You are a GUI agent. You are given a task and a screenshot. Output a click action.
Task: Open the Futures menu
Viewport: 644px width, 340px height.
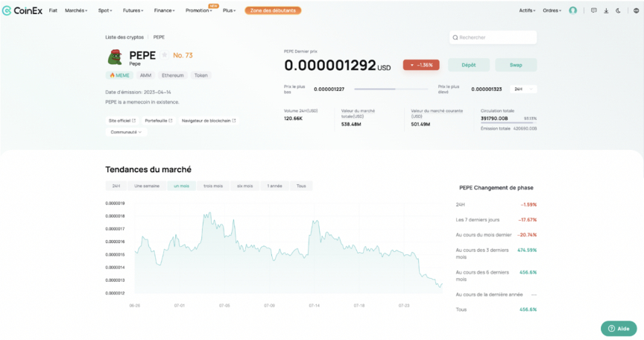(133, 10)
